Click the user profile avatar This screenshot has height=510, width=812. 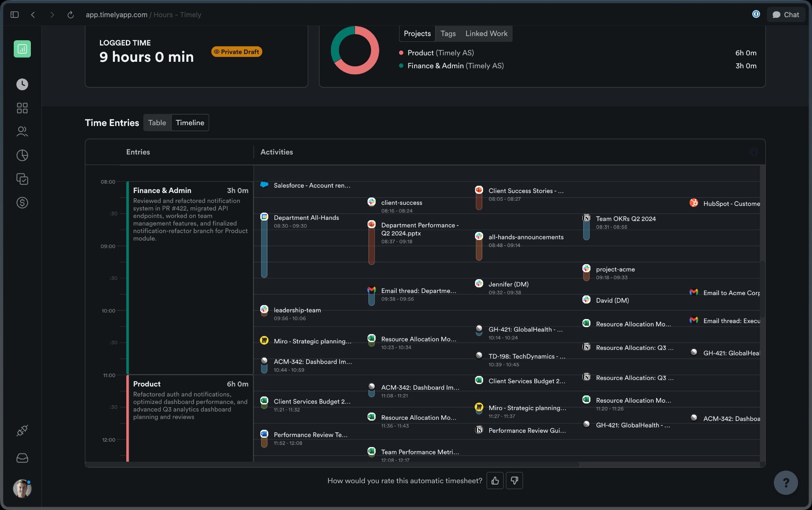[x=22, y=488]
